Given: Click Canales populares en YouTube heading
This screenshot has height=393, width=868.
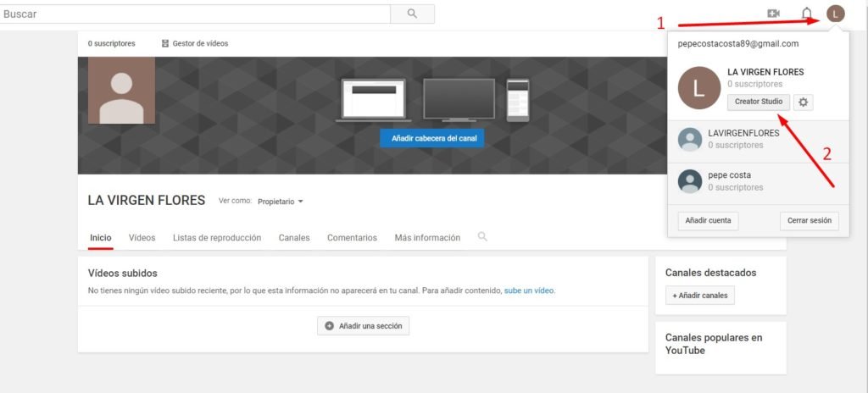Looking at the screenshot, I should [x=714, y=344].
